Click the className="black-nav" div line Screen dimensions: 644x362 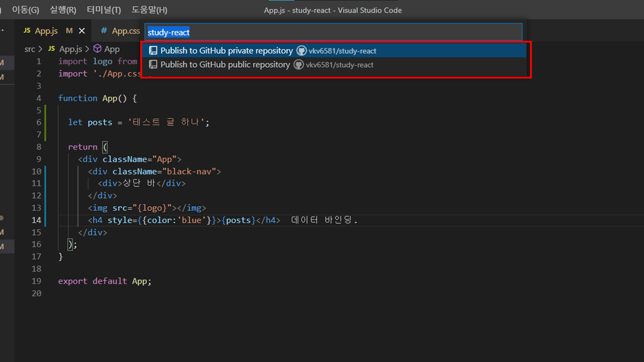[x=155, y=171]
